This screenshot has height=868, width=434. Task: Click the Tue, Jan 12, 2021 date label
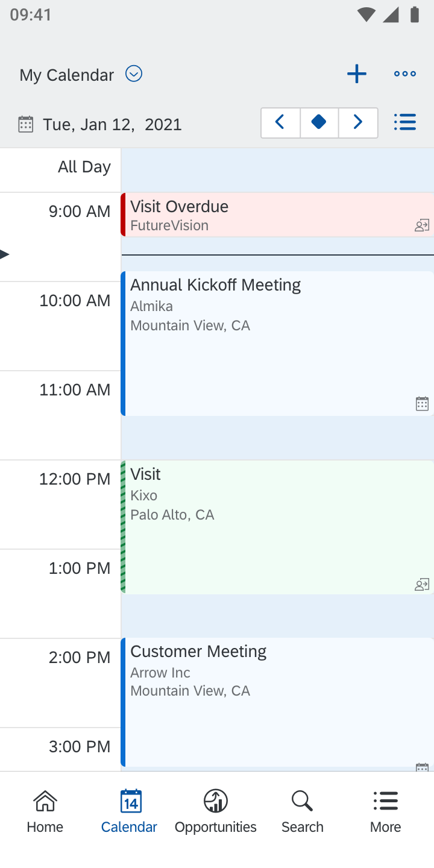click(112, 125)
